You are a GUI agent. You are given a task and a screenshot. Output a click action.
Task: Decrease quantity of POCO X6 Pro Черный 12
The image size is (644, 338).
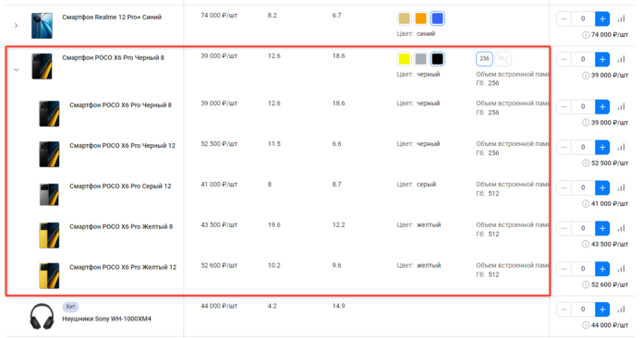564,147
